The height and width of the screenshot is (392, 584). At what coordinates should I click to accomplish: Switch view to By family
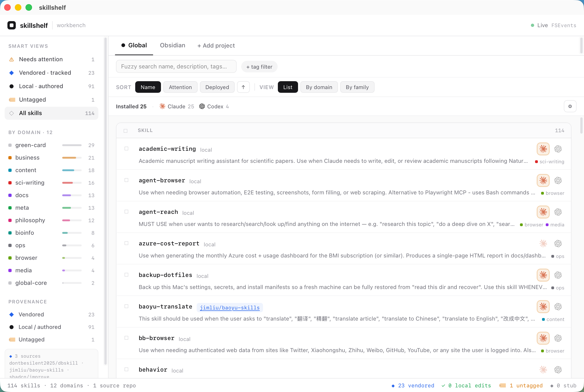tap(357, 87)
